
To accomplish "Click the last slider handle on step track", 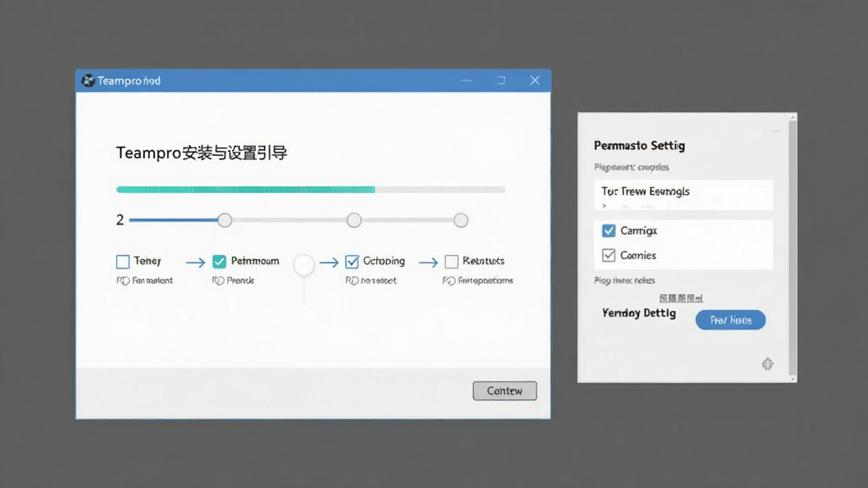I will point(460,220).
